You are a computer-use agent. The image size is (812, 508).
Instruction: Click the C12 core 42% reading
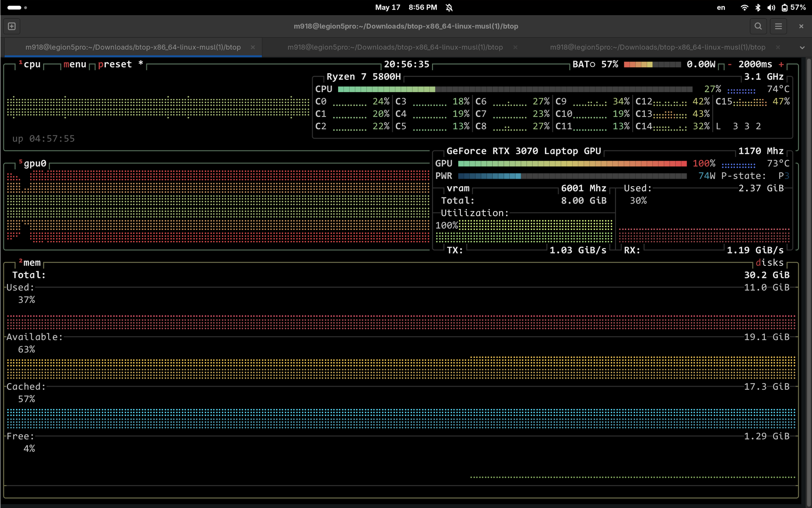[x=701, y=102]
